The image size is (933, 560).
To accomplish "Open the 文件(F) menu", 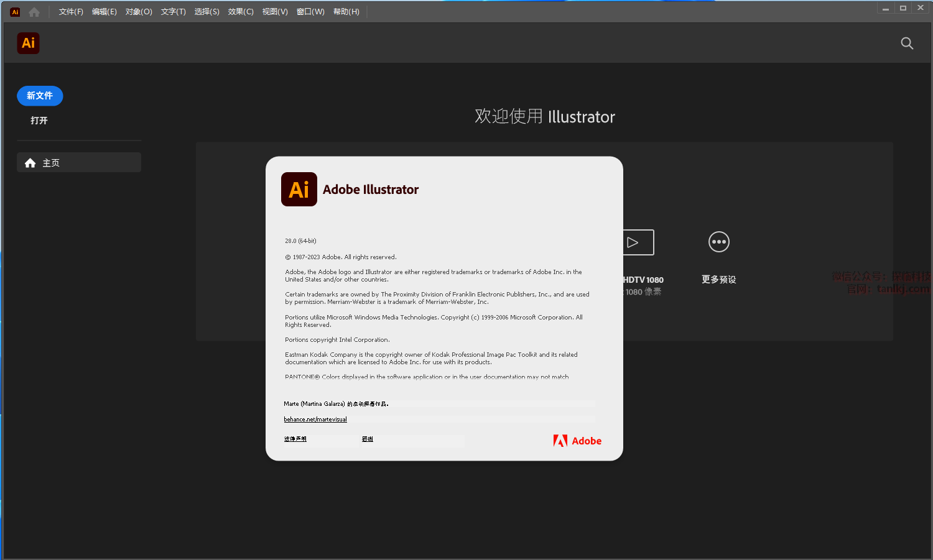I will (x=71, y=12).
